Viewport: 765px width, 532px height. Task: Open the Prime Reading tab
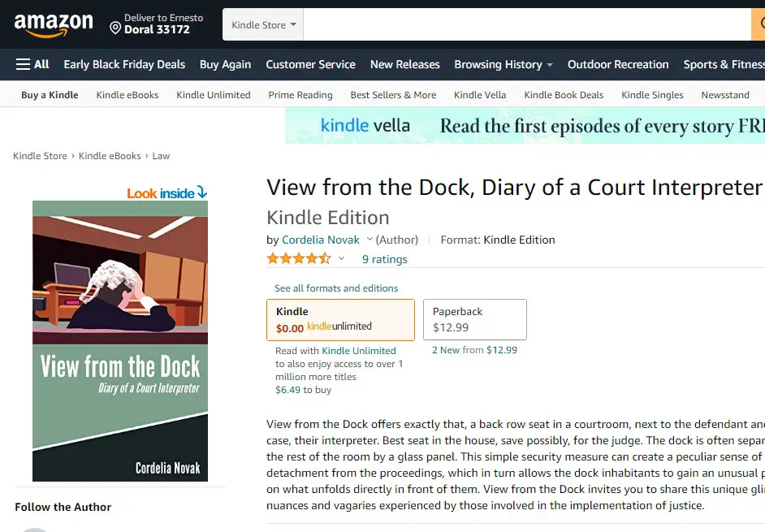coord(300,95)
